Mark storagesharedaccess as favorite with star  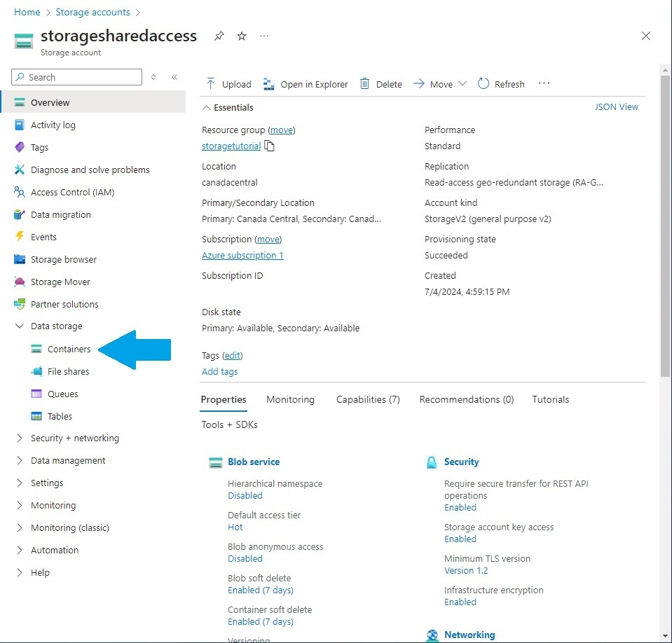point(242,36)
